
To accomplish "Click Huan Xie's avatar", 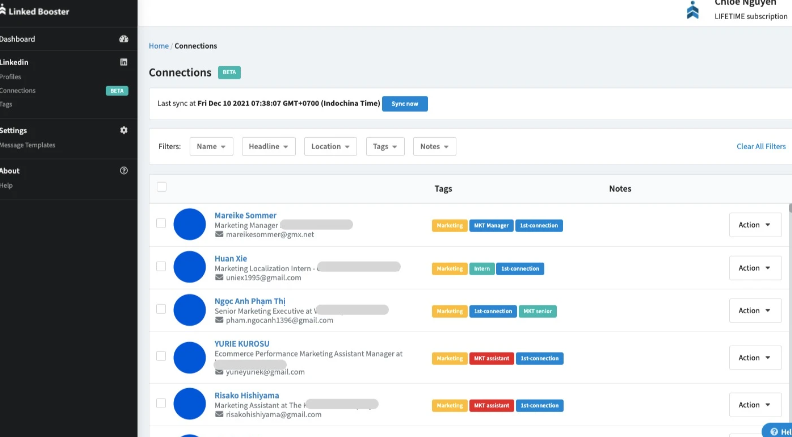I will tap(189, 267).
